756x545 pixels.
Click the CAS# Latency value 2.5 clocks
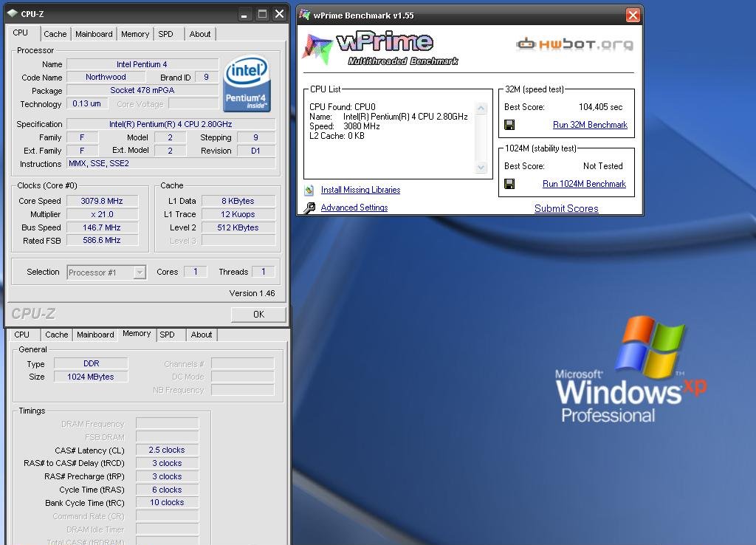point(167,450)
